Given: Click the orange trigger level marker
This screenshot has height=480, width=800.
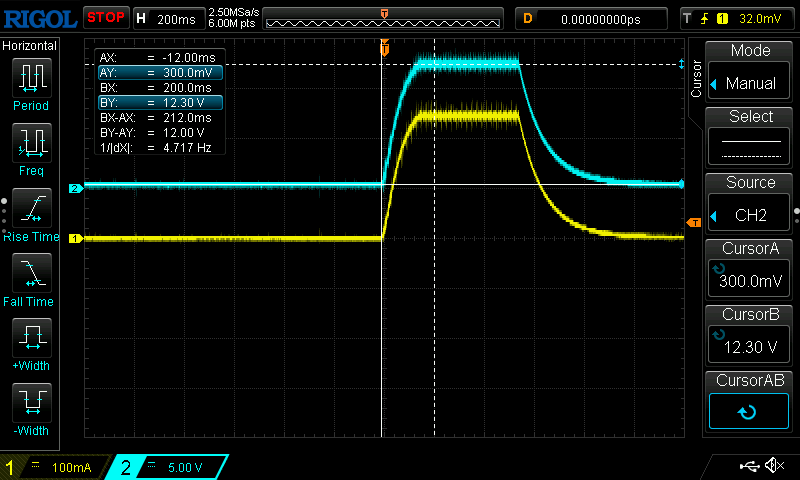Looking at the screenshot, I should tap(694, 222).
